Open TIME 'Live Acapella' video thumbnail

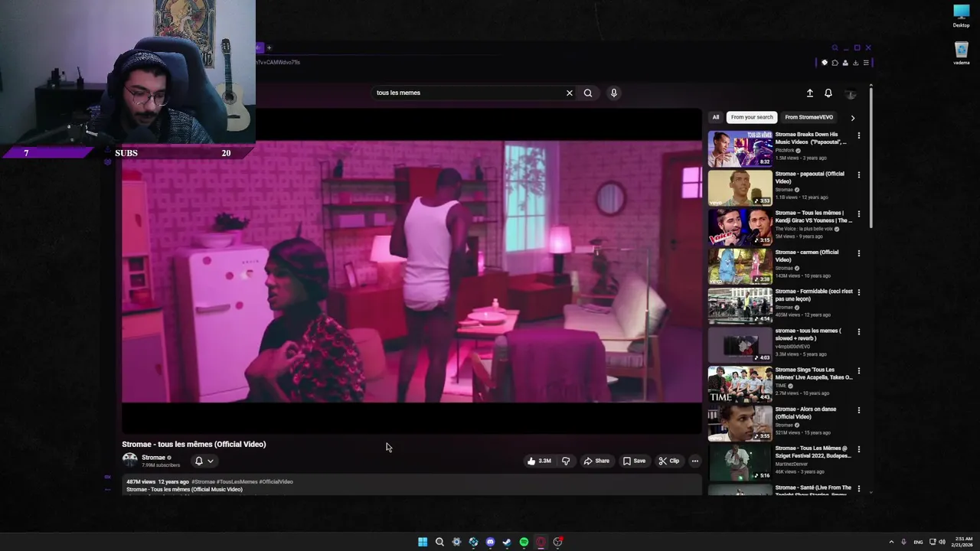[x=740, y=384]
